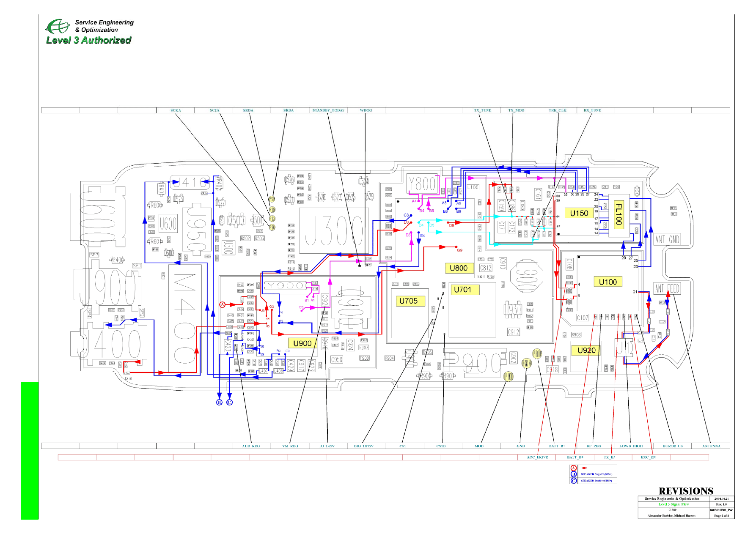
Task: Click the blue circled B marker below the board
Action: [x=219, y=402]
